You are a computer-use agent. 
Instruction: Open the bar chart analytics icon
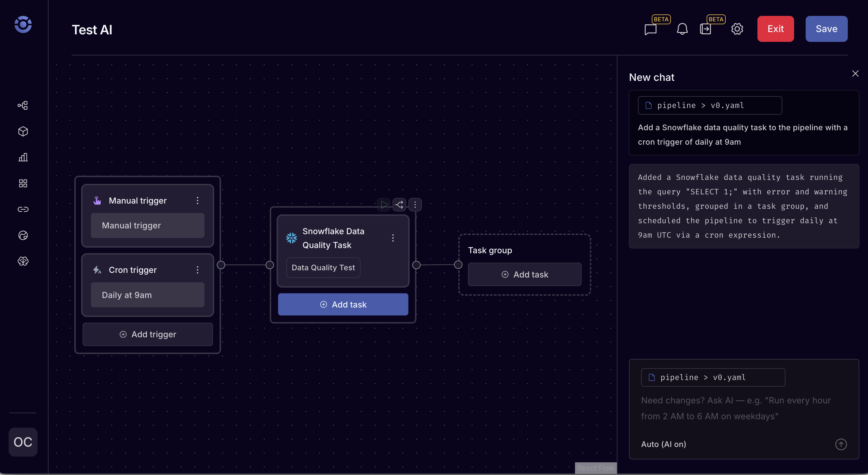23,157
